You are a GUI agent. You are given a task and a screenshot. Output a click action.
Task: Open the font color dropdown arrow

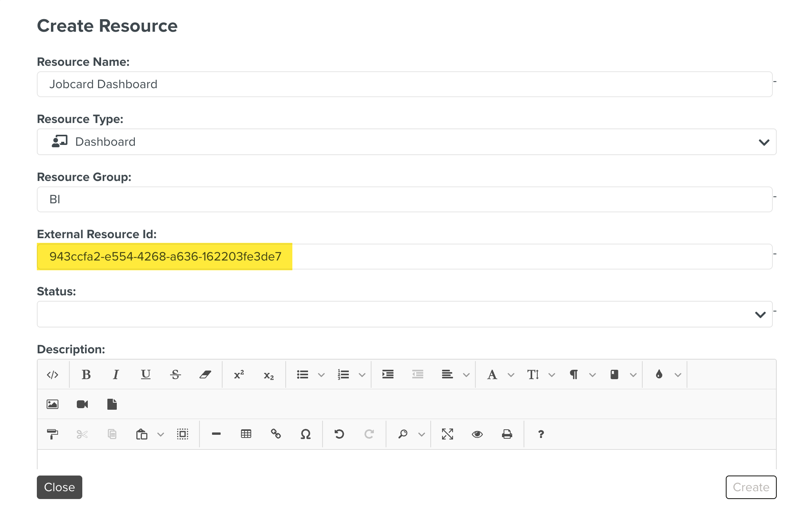(511, 375)
